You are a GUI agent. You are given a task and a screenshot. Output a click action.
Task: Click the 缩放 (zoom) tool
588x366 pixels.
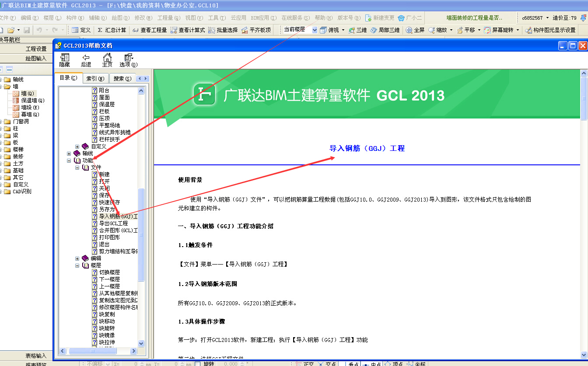437,30
